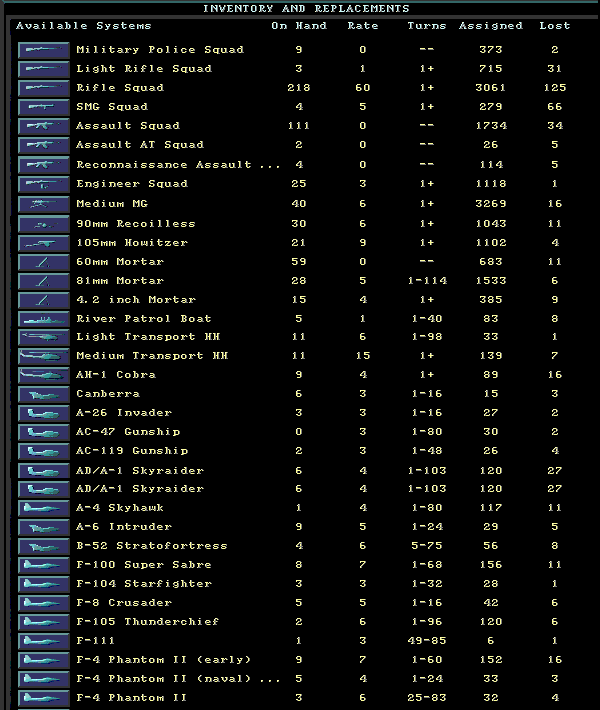
Task: Select the 90mm Recoilless icon
Action: tap(44, 224)
